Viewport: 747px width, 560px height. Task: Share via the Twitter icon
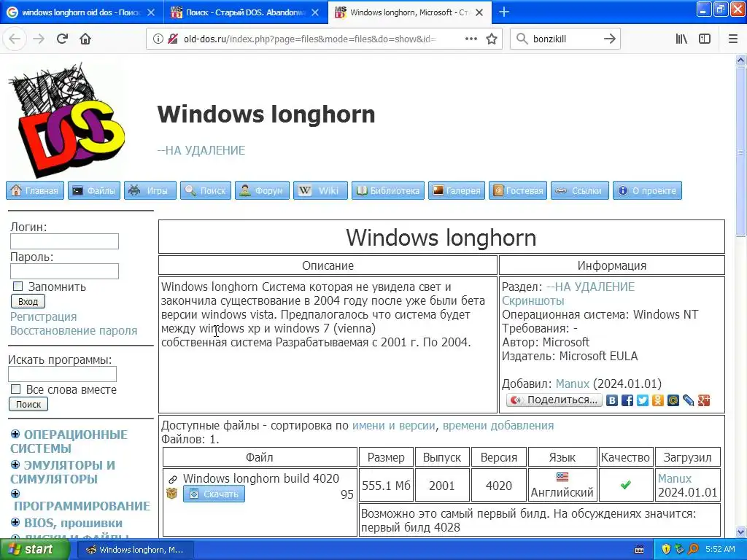[x=643, y=400]
